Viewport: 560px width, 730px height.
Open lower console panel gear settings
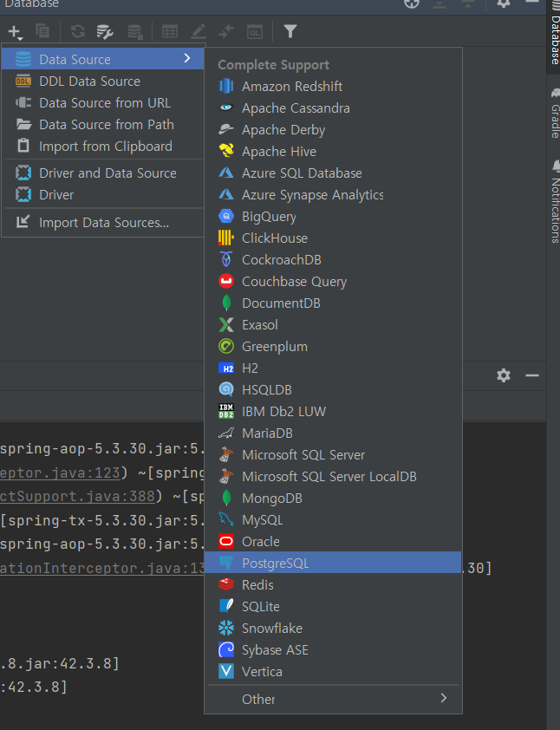click(503, 375)
